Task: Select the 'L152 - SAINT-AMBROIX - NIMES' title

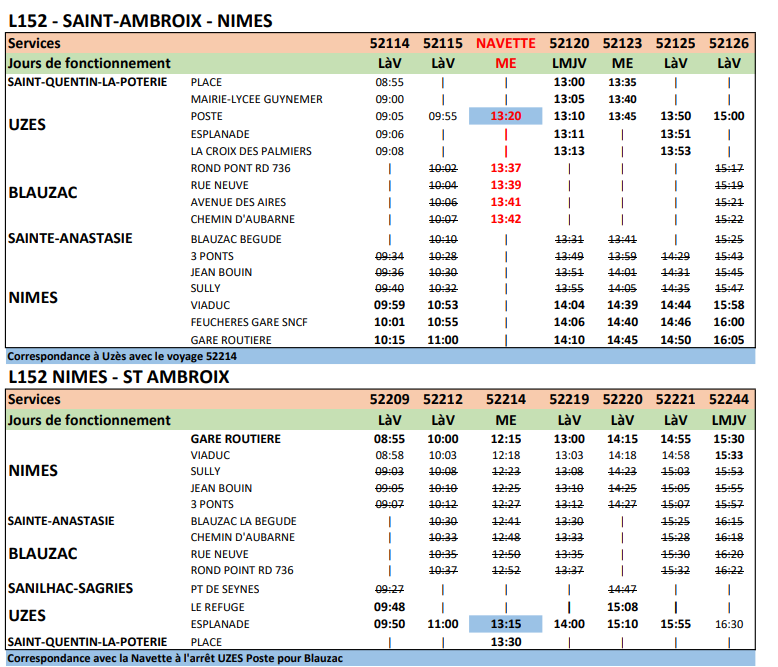Action: click(140, 21)
